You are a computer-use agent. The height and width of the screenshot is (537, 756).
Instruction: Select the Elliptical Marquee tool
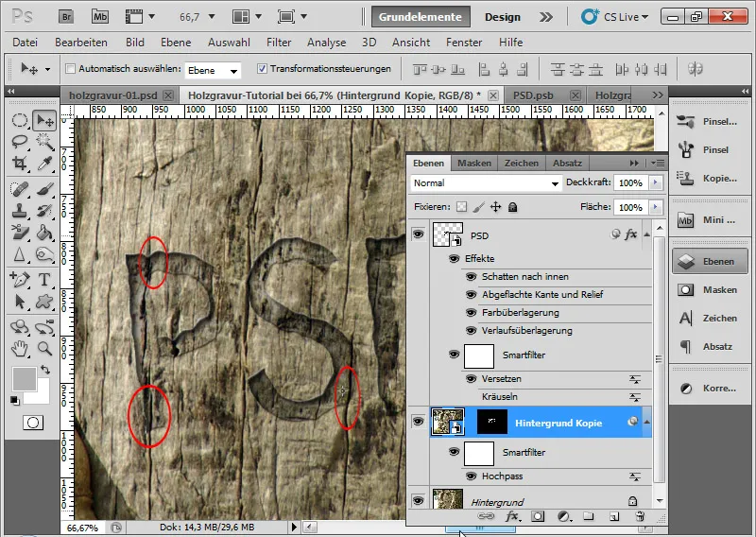tap(19, 121)
